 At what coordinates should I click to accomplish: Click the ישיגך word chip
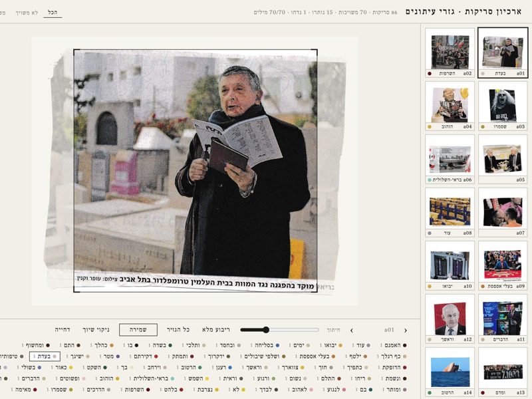pyautogui.click(x=78, y=356)
